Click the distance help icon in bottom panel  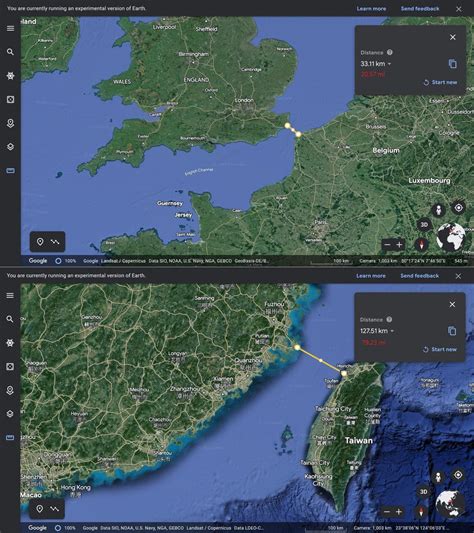coord(389,320)
